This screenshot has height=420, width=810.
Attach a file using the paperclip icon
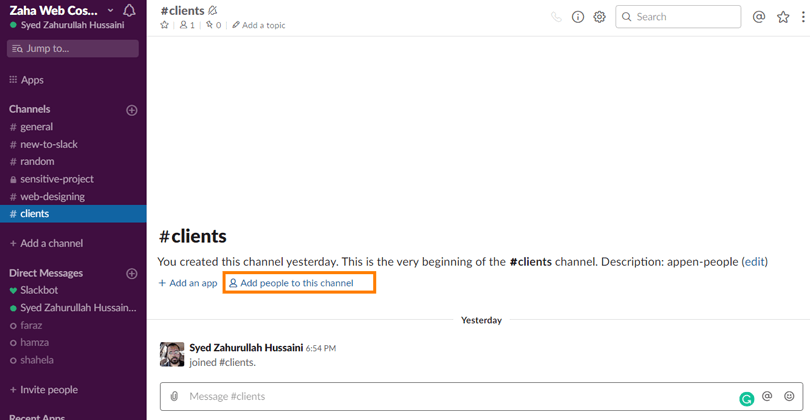pyautogui.click(x=175, y=397)
